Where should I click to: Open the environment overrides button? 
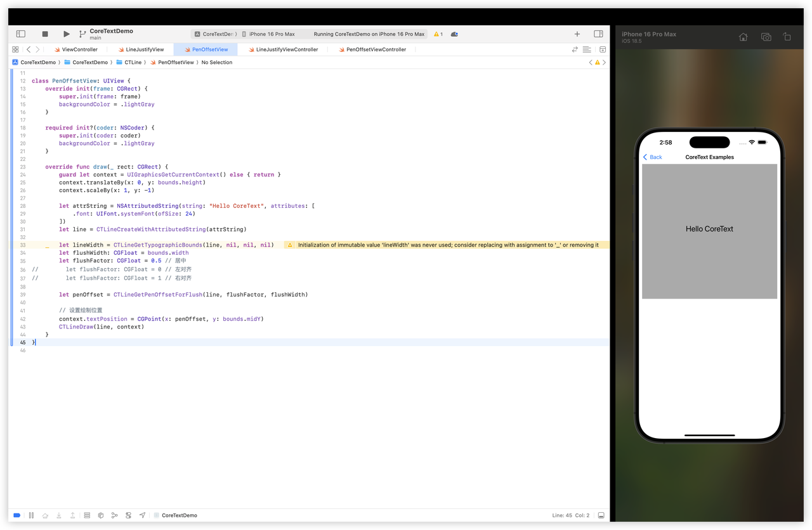click(x=128, y=515)
